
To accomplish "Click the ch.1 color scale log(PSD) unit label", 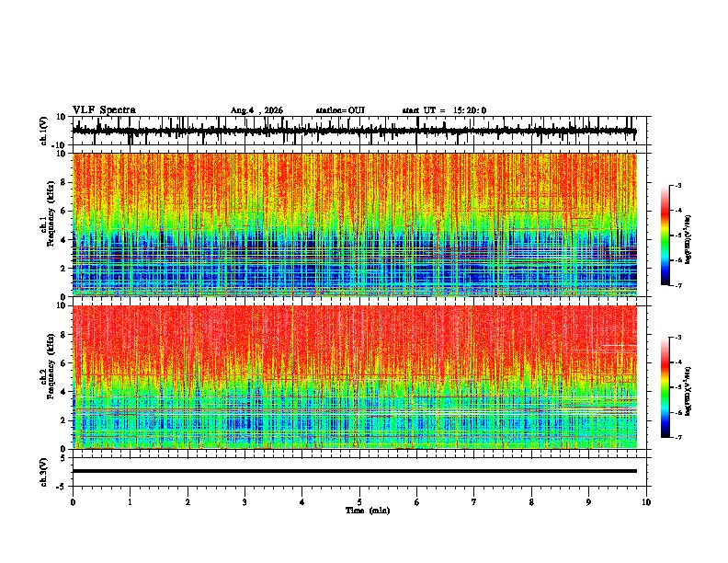I will 688,240.
